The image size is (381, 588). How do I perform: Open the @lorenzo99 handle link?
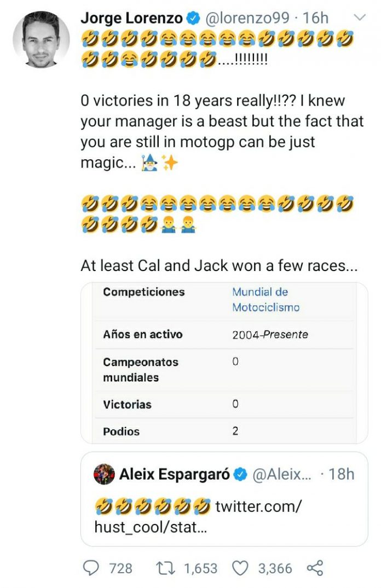tap(246, 18)
